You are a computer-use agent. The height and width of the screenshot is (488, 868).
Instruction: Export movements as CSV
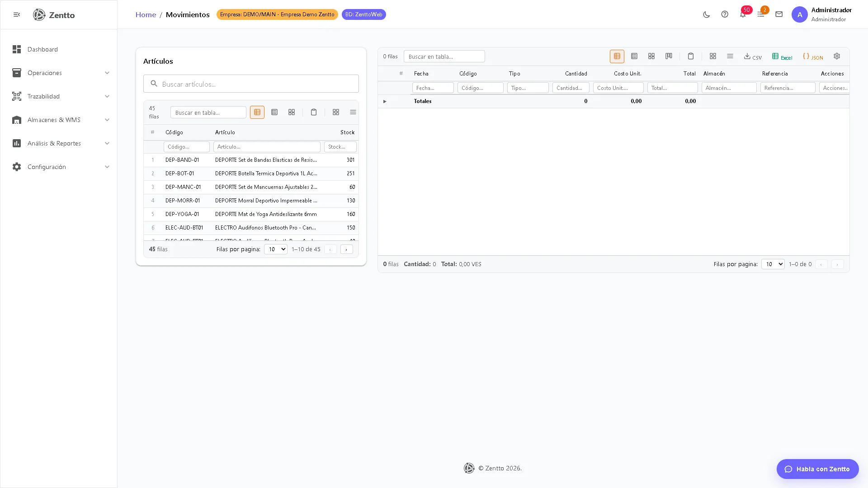(753, 56)
